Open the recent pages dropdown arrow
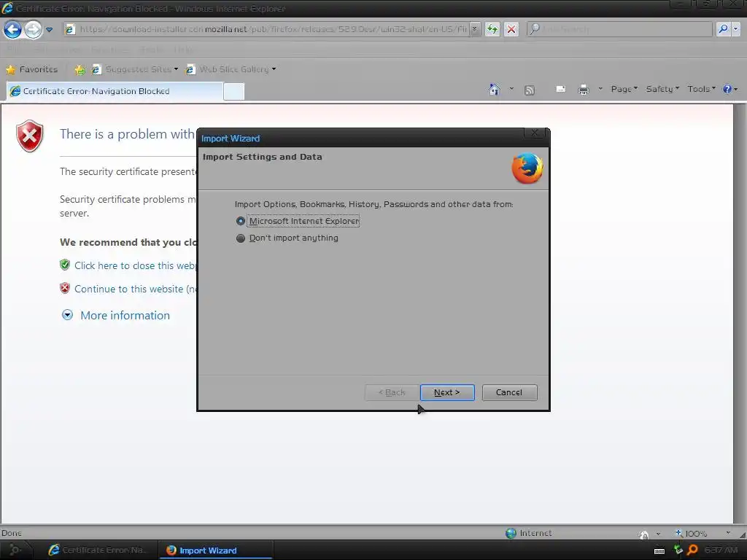This screenshot has width=747, height=560. 49,29
